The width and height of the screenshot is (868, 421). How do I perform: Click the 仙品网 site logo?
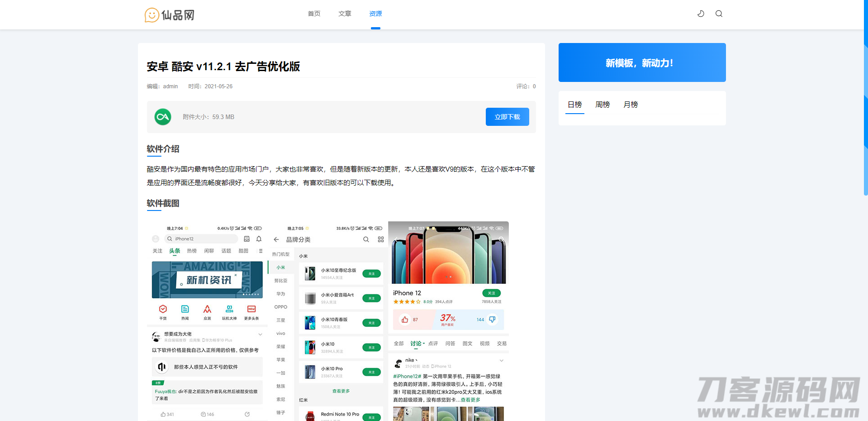pos(170,14)
